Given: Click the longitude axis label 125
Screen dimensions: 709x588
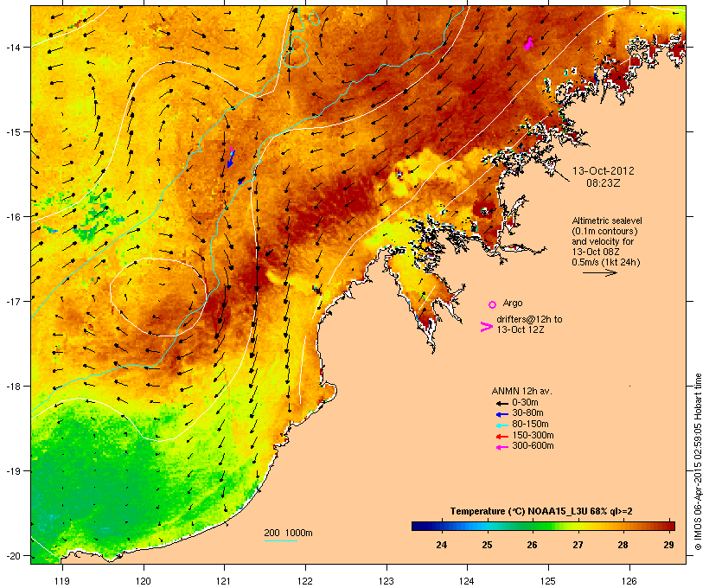Looking at the screenshot, I should (548, 581).
